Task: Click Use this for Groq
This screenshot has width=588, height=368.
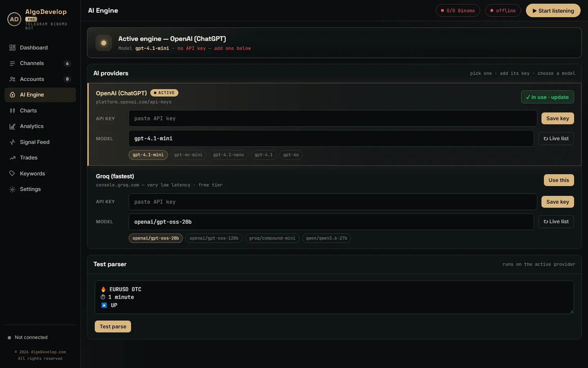Action: (x=559, y=180)
